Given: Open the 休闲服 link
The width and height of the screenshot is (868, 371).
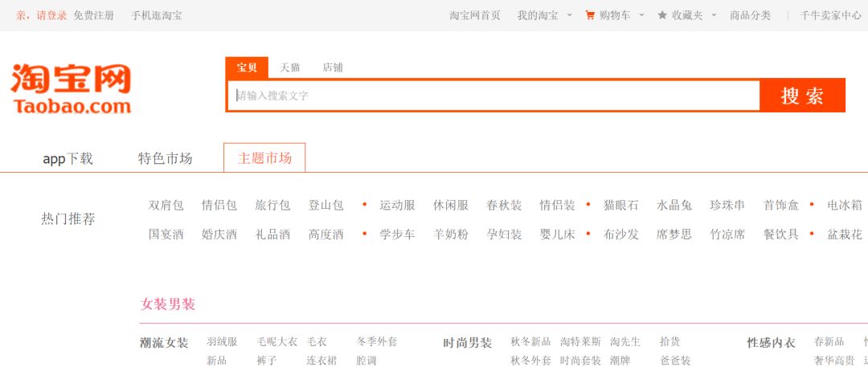Looking at the screenshot, I should tap(451, 206).
